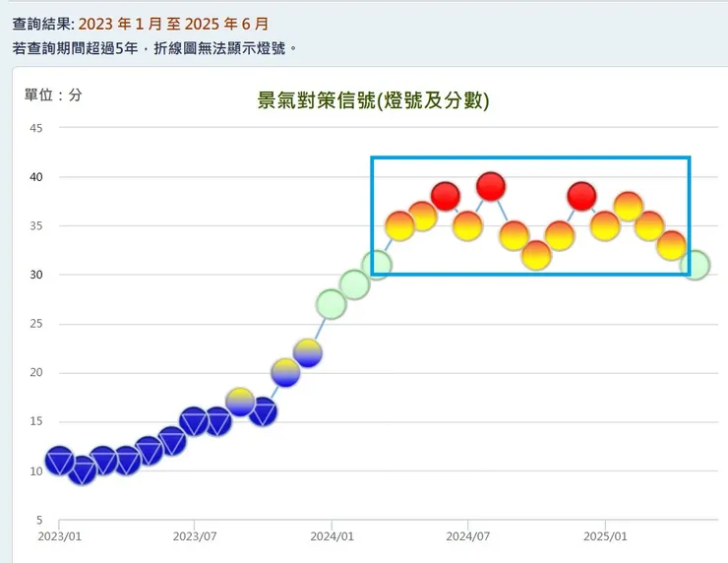
Task: Click the y-axis value 40
Action: coord(35,177)
